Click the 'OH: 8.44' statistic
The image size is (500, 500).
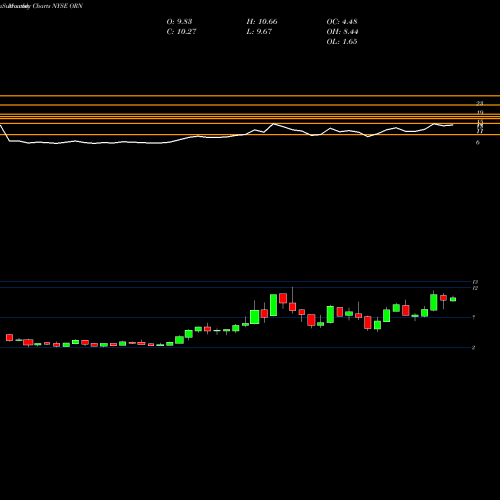coord(342,31)
